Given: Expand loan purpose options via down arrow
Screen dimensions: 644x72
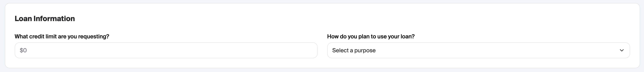Looking at the screenshot, I should click(x=622, y=51).
